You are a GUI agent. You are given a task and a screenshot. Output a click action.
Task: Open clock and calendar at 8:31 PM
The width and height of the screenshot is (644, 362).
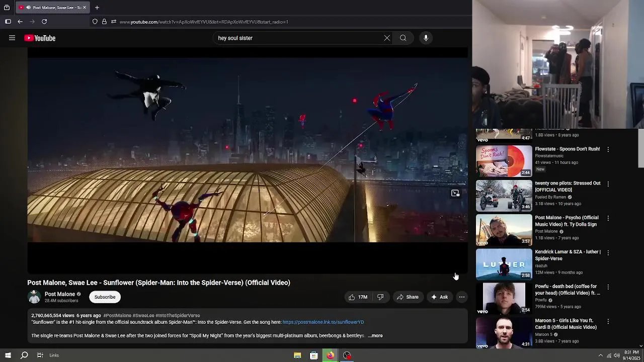click(631, 355)
